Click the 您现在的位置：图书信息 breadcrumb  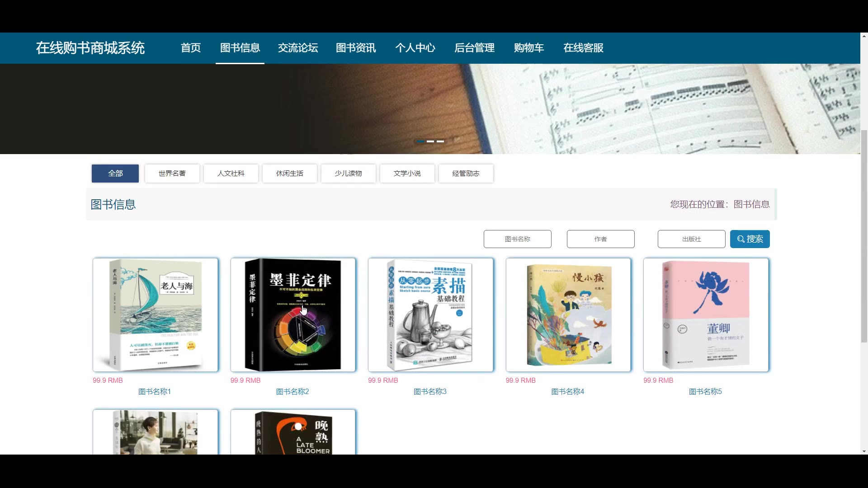720,204
